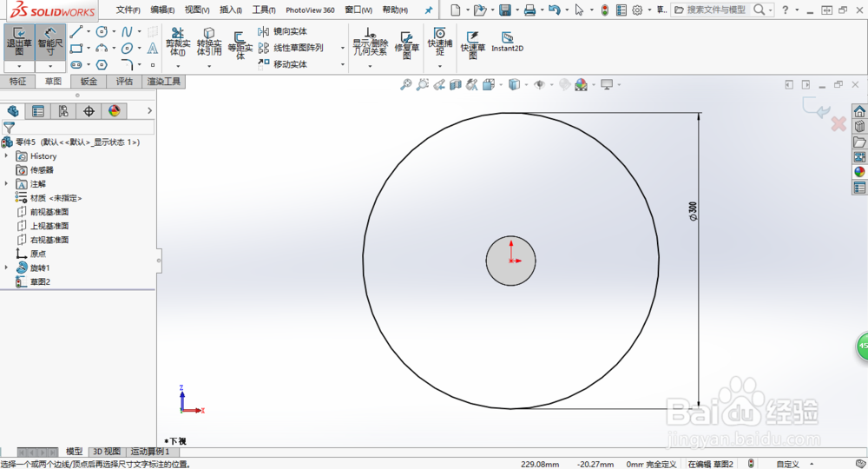The width and height of the screenshot is (868, 469).
Task: Click Offset Entities (等距实体) tool
Action: tap(240, 45)
